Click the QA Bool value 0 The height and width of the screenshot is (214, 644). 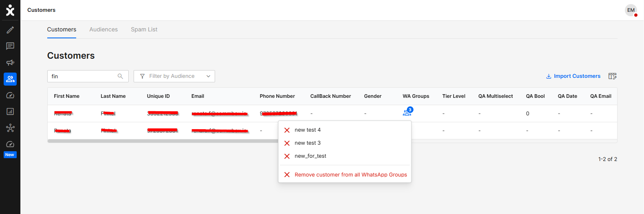(x=528, y=114)
